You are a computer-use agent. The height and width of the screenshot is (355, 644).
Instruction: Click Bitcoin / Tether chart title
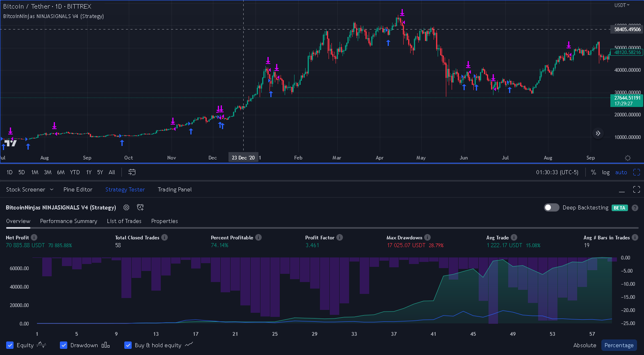click(47, 7)
